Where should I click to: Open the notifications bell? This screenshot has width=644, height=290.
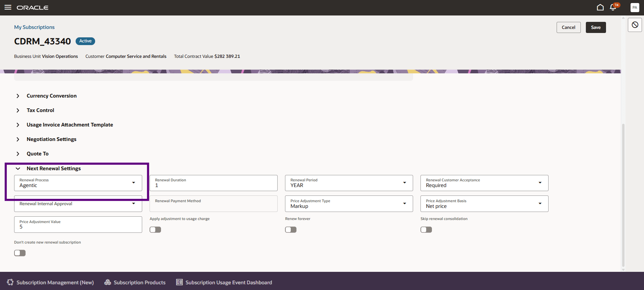pos(613,7)
